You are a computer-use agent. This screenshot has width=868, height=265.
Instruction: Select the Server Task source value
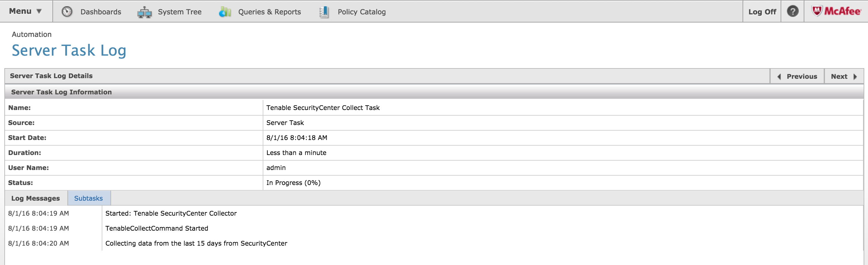(285, 122)
